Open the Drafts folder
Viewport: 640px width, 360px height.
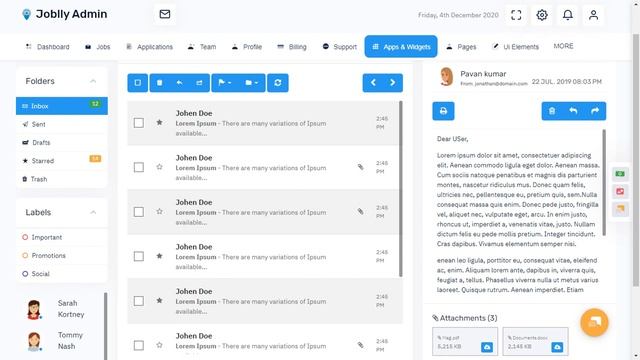62,142
